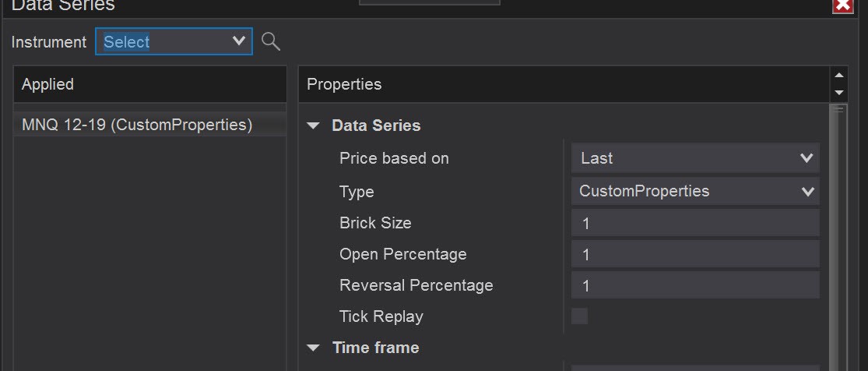Click the Tick Replay label
The width and height of the screenshot is (868, 371).
click(x=381, y=316)
